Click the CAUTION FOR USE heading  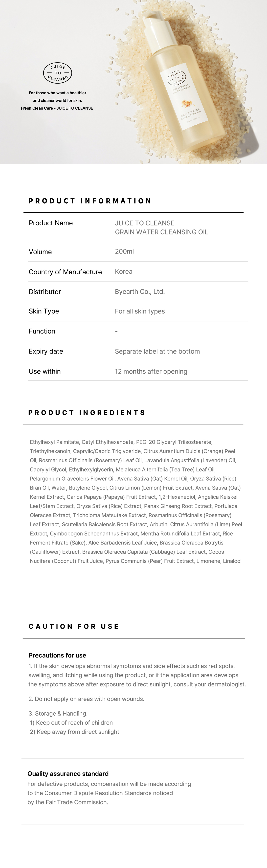tap(74, 626)
